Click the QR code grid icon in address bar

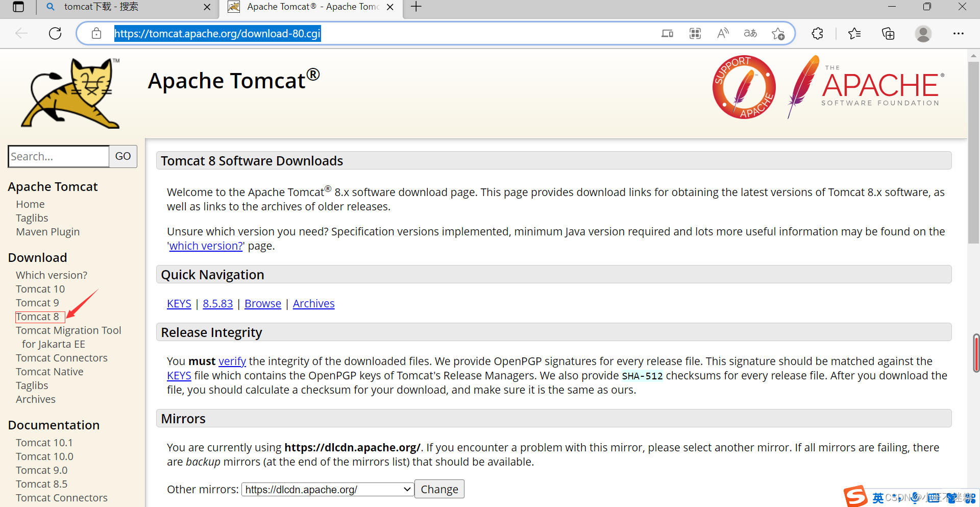tap(695, 34)
